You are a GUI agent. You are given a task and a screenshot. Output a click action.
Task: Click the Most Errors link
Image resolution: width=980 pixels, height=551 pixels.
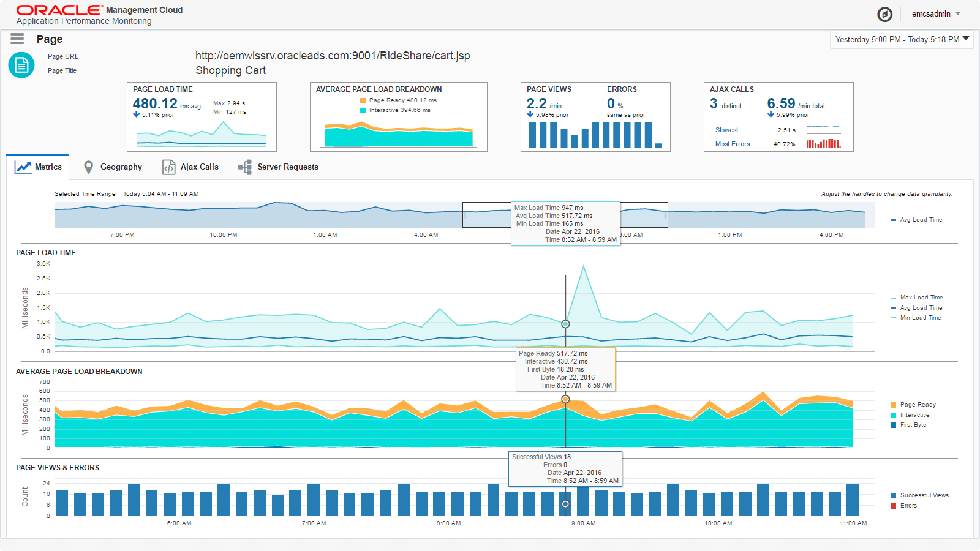pyautogui.click(x=733, y=144)
